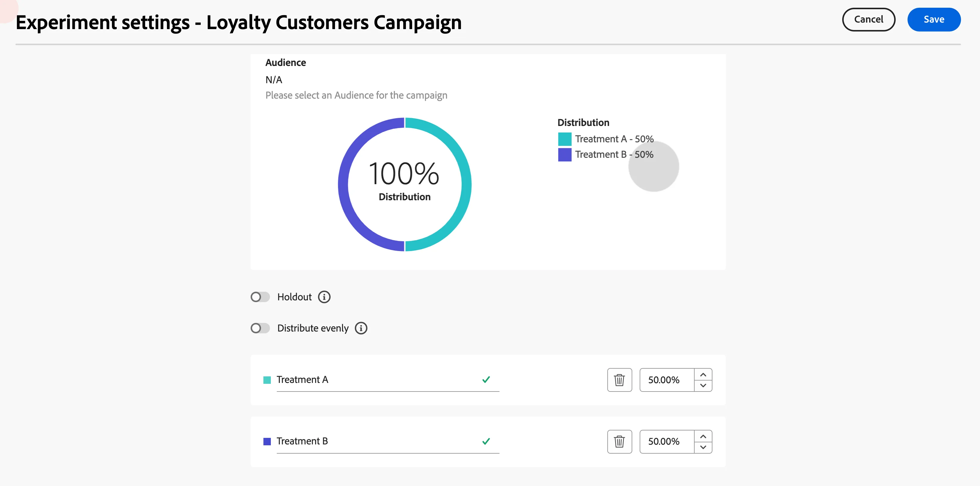
Task: Save the experiment settings
Action: coord(934,19)
